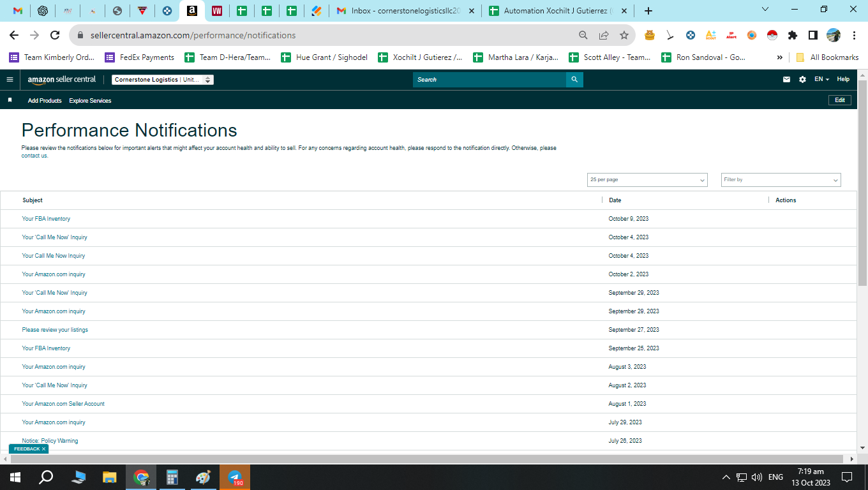Click the Edit button

point(840,100)
